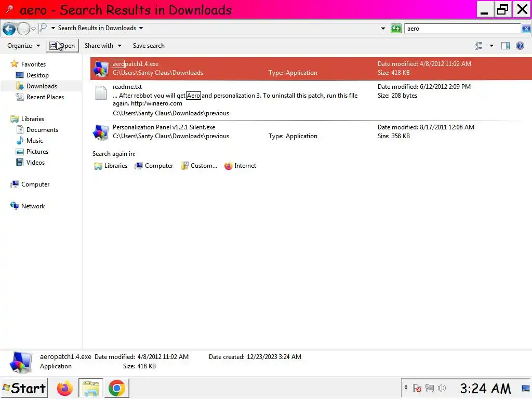
Task: Select Personalization Panel v1.2.1 Silent.exe
Action: point(164,127)
